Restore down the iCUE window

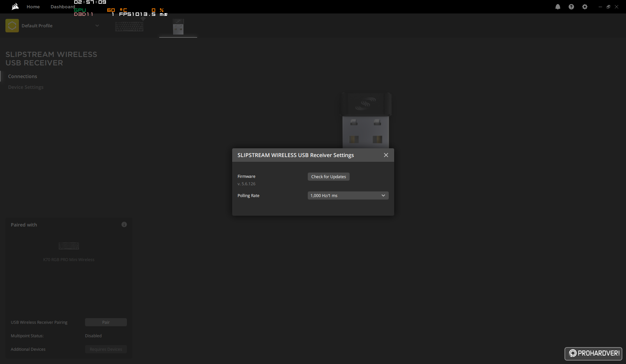(x=608, y=7)
